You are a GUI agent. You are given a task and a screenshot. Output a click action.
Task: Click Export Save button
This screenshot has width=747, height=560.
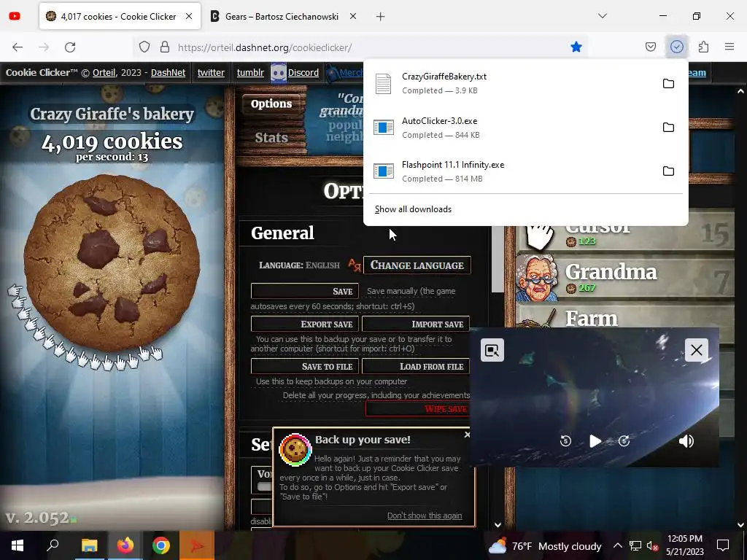point(304,324)
